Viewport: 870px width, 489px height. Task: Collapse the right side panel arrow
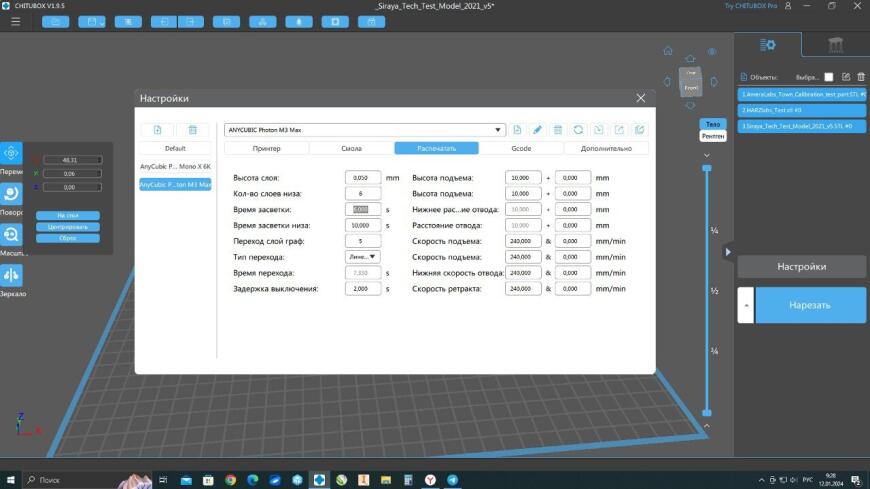pos(728,252)
